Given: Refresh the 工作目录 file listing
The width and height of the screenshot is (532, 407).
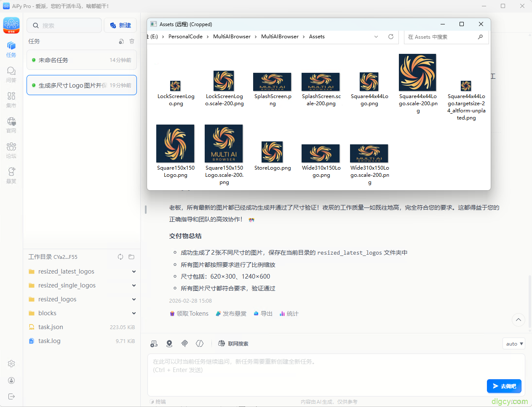Looking at the screenshot, I should [x=120, y=257].
